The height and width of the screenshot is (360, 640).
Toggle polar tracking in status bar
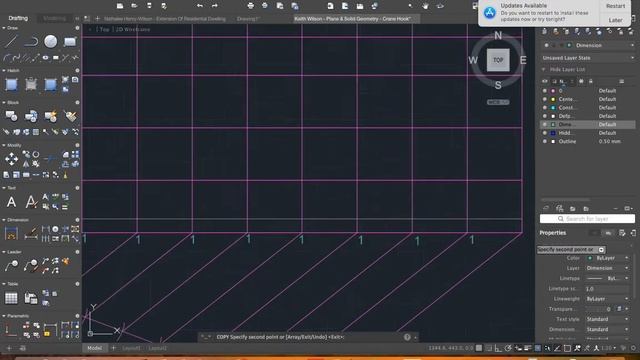pyautogui.click(x=508, y=348)
